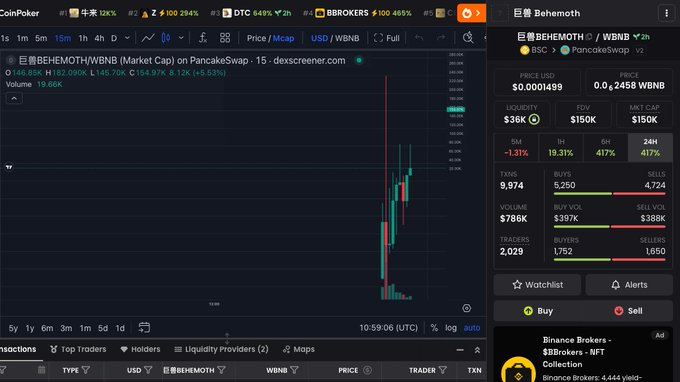
Task: Switch chart to Mcap mode
Action: [284, 38]
